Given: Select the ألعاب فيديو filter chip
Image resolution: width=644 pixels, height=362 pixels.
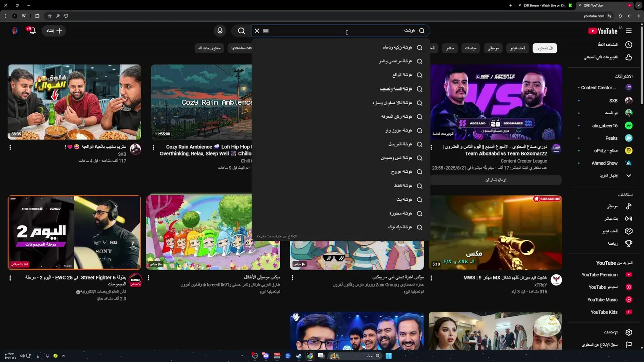Looking at the screenshot, I should tap(517, 48).
